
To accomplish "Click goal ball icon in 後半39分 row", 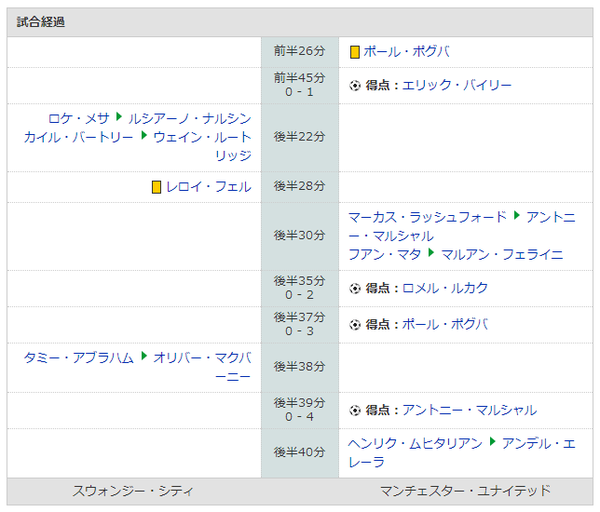I will pyautogui.click(x=355, y=411).
